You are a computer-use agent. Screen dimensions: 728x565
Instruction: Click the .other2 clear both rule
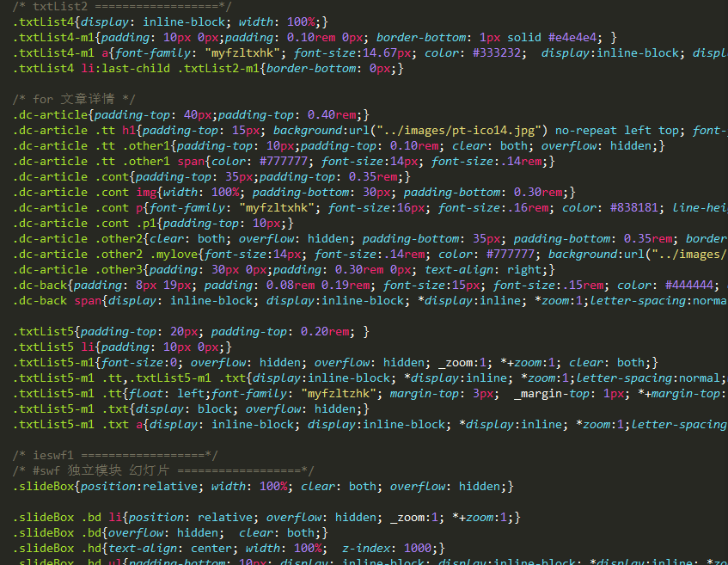[x=370, y=239]
